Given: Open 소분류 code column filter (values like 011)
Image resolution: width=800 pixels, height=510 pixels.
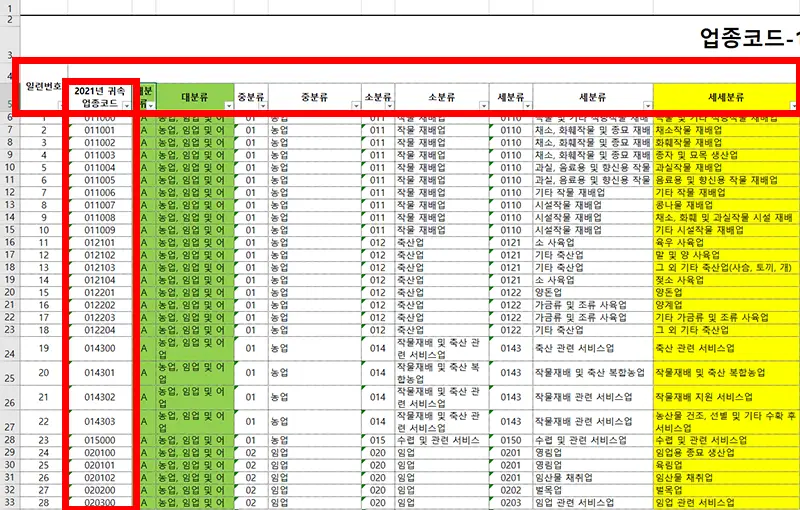Looking at the screenshot, I should (390, 106).
